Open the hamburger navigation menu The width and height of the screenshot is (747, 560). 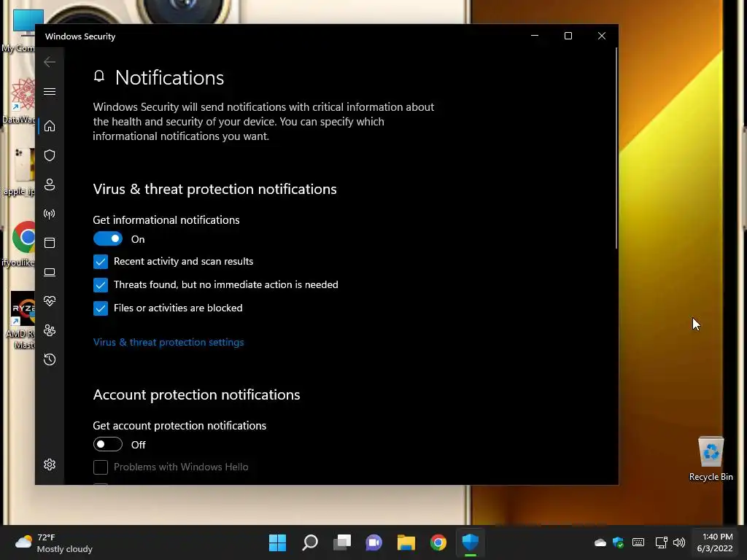50,91
